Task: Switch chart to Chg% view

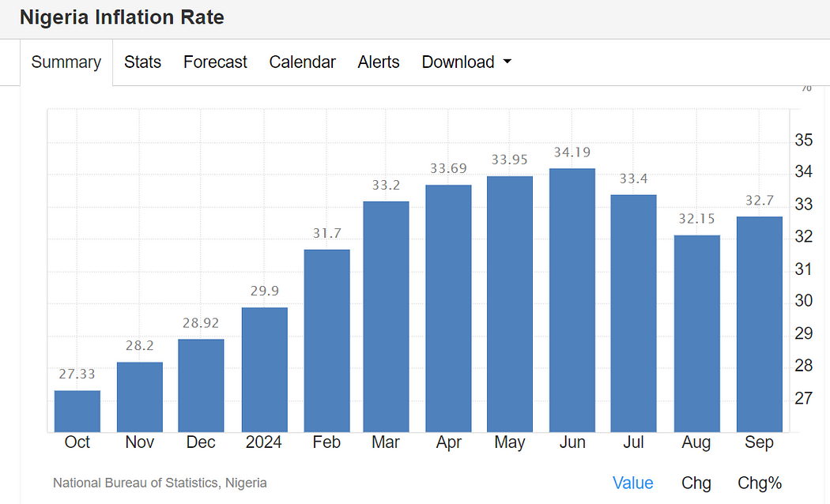Action: pos(760,483)
